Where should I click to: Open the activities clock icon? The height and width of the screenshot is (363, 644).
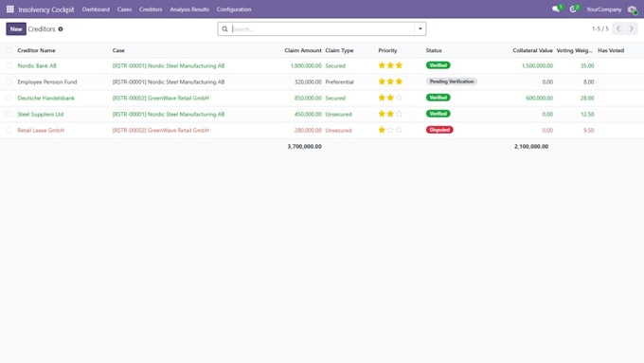click(573, 9)
